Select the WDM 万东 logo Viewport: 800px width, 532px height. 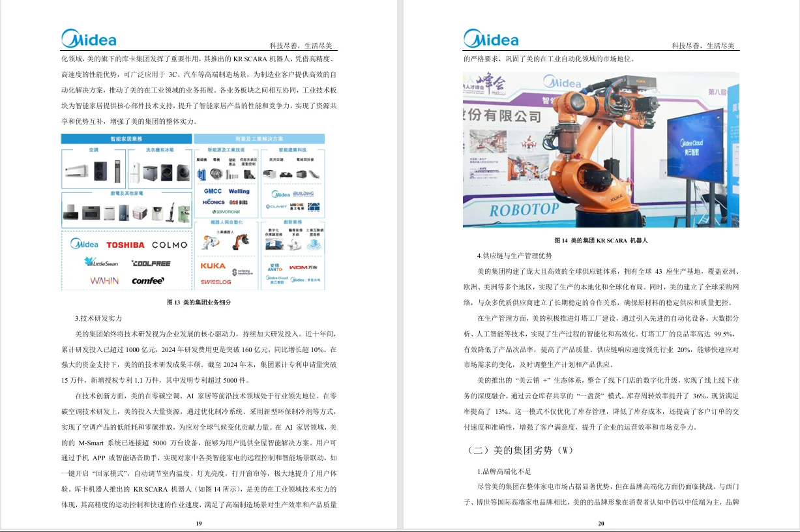[303, 267]
